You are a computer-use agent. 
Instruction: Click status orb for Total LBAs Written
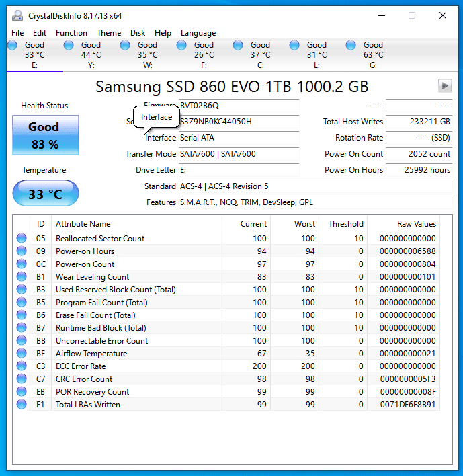click(x=22, y=404)
